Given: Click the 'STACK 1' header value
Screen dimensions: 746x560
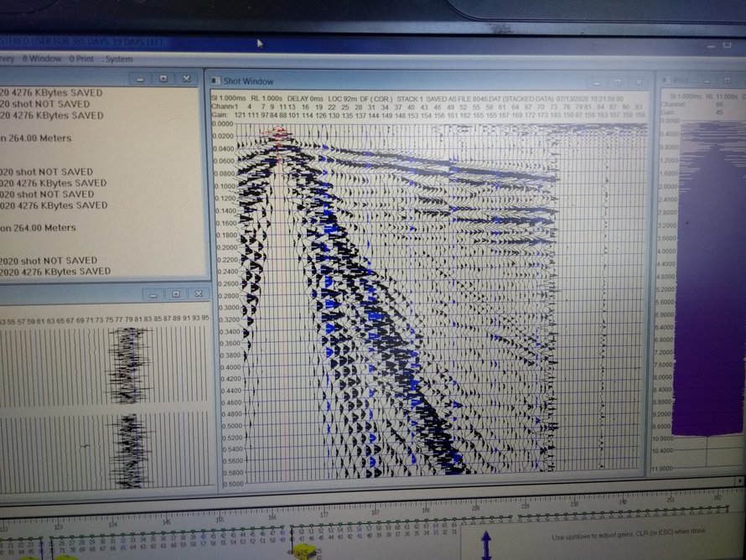Looking at the screenshot, I should [x=410, y=99].
